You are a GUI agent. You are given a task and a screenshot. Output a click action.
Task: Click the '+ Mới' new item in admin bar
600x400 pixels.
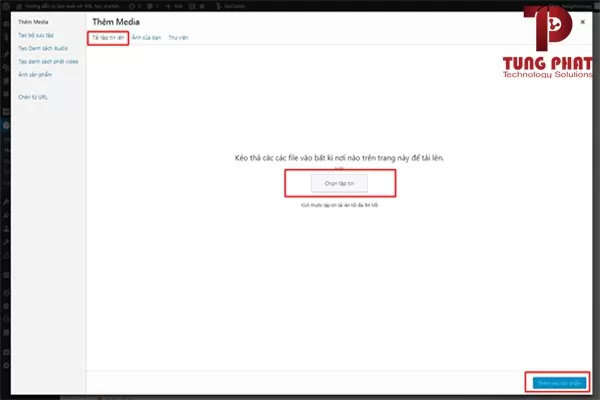(174, 6)
